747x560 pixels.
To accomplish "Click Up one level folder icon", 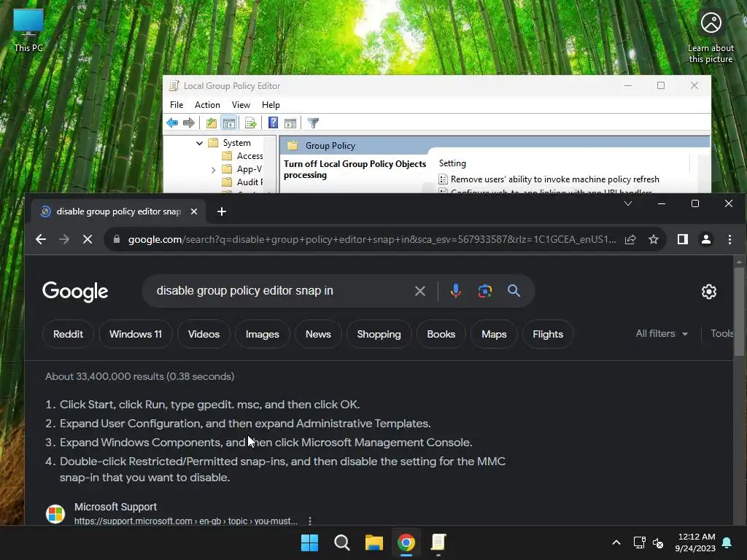I will coord(211,122).
